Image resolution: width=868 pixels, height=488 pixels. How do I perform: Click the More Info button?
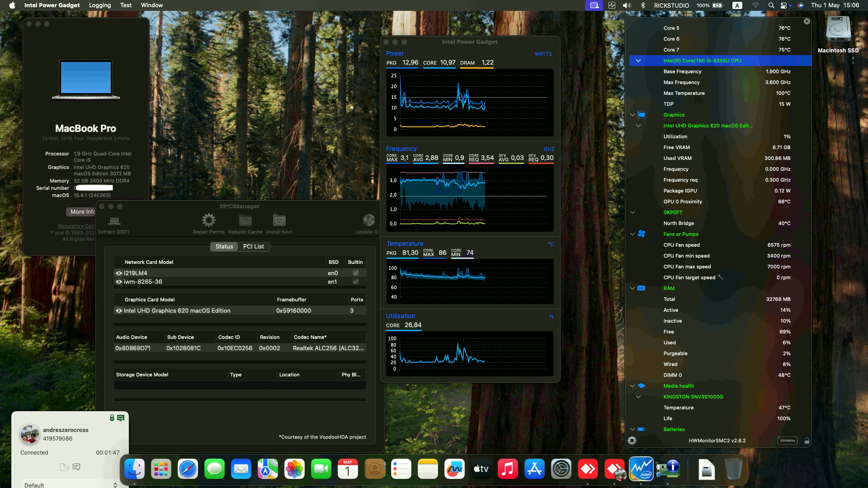[82, 211]
